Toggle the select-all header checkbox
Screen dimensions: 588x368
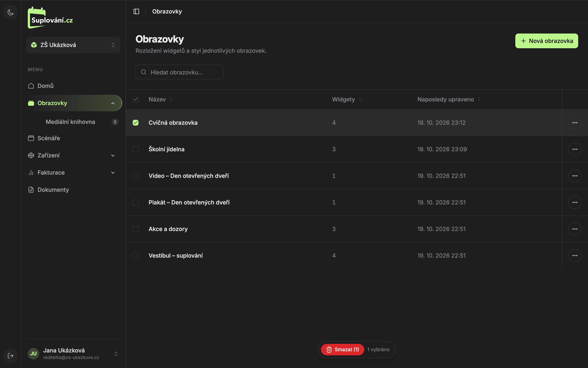coord(136,99)
